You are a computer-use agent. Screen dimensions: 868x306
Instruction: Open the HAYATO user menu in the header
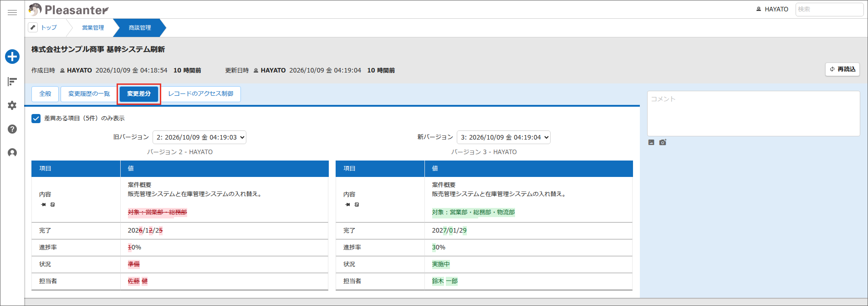pyautogui.click(x=772, y=9)
